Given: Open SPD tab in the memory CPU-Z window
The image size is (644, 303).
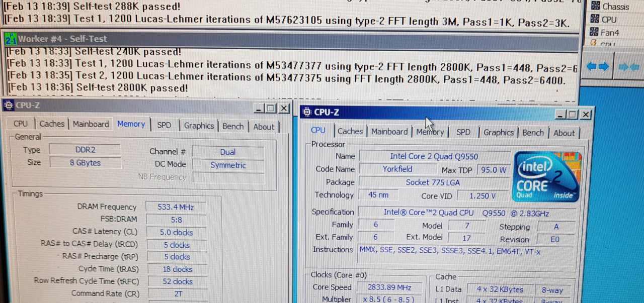Looking at the screenshot, I should coord(164,125).
